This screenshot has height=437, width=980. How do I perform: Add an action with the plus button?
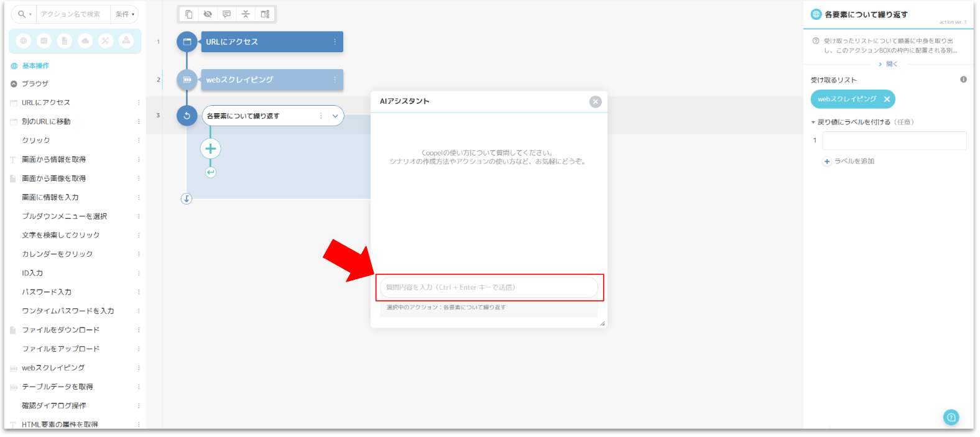tap(211, 149)
